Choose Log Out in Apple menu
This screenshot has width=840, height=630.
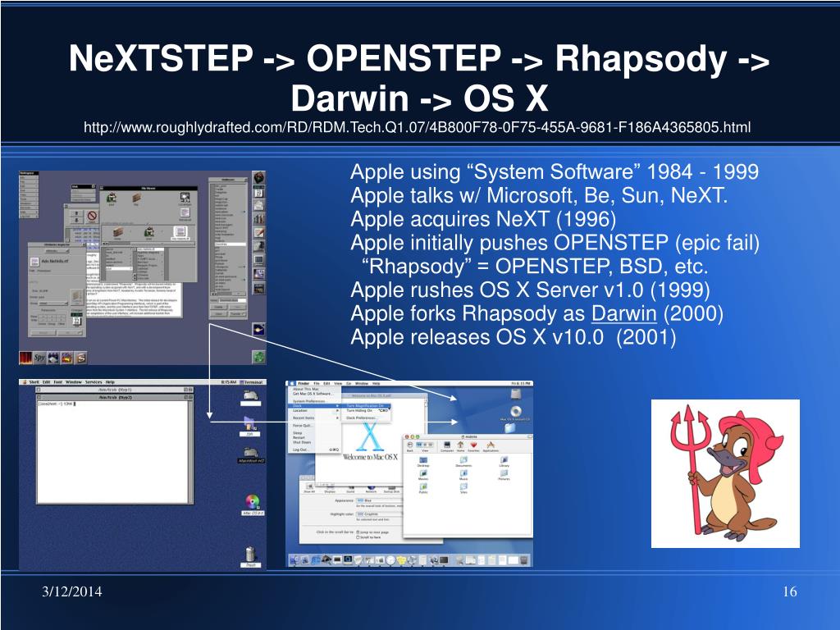point(315,450)
